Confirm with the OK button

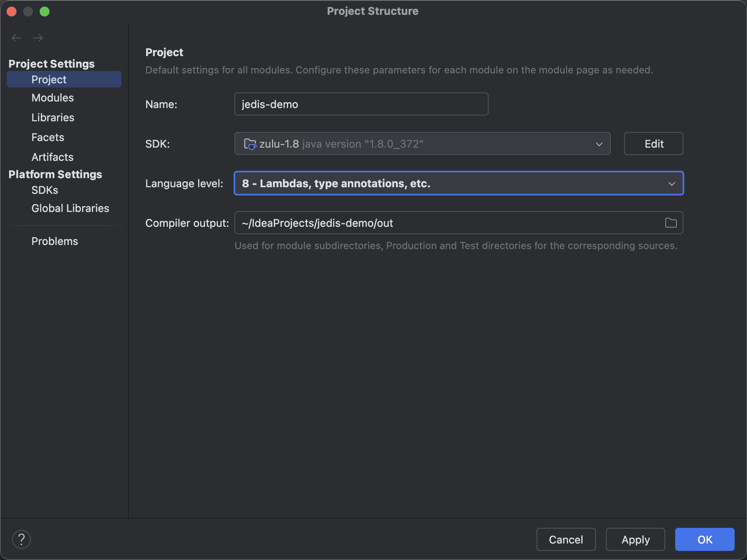point(705,539)
